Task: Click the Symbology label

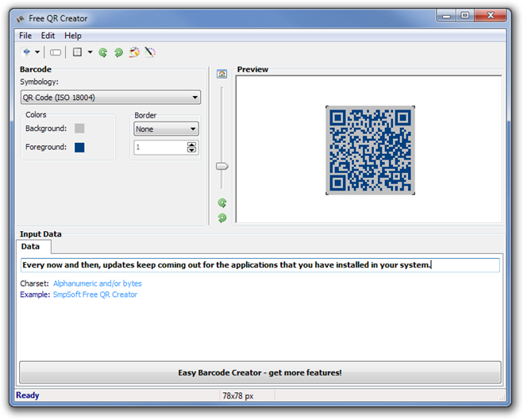Action: point(39,82)
